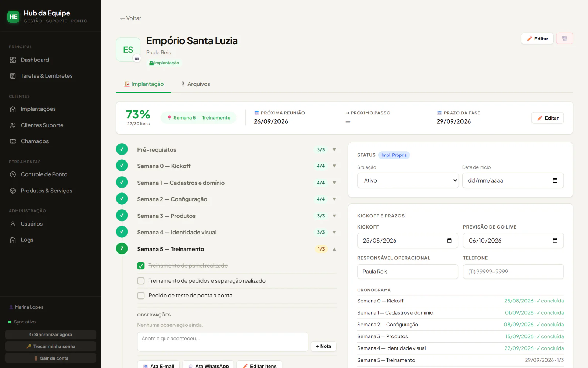Delete client with the trash icon

(564, 39)
